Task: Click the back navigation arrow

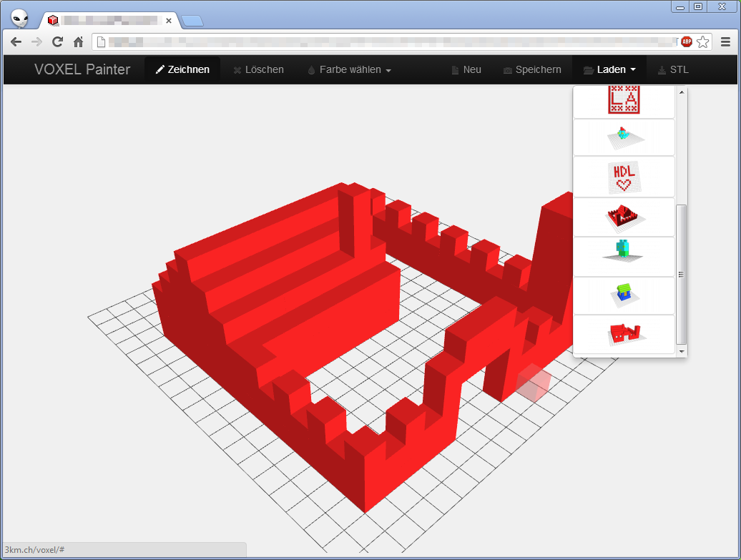Action: (16, 41)
